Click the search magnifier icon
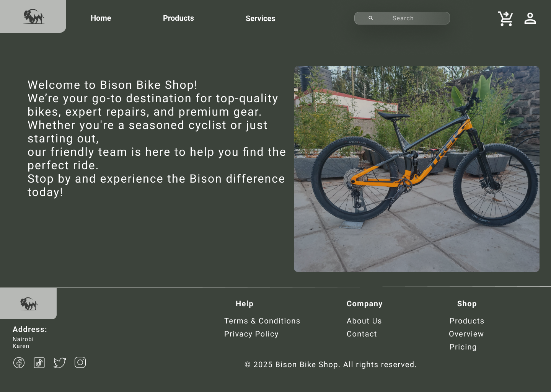The image size is (551, 392). tap(371, 18)
